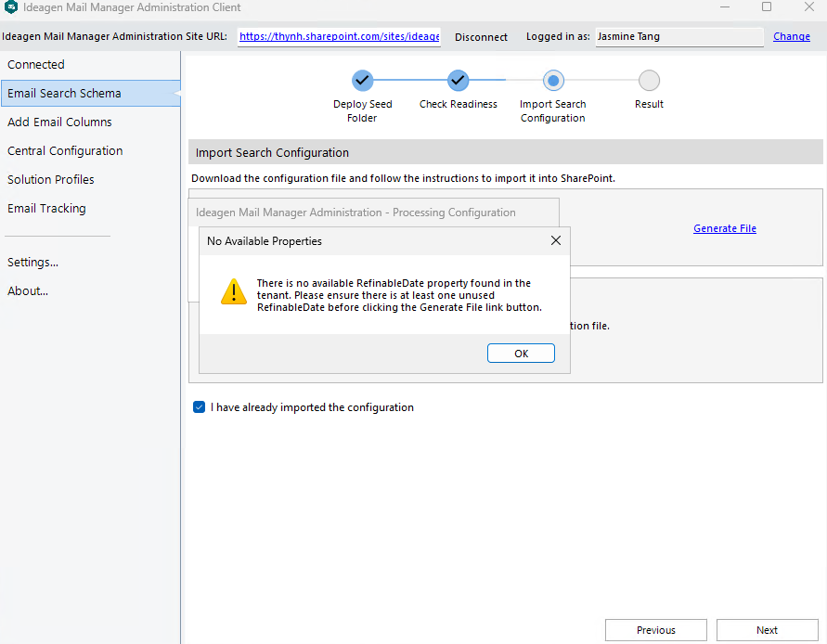The image size is (827, 644).
Task: Maximize the Administration Client window
Action: pyautogui.click(x=767, y=6)
